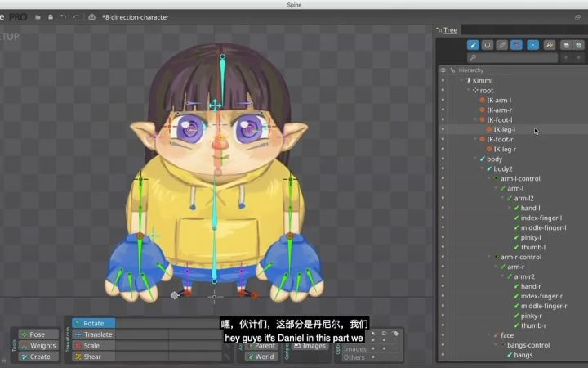Screen dimensions: 588x368
Task: Toggle the visibility dot for the thumb-r row
Action: (x=443, y=325)
